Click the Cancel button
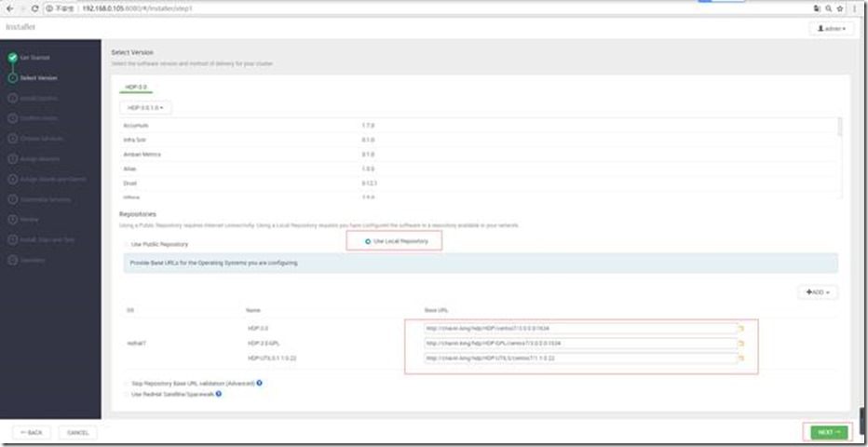 click(x=77, y=433)
